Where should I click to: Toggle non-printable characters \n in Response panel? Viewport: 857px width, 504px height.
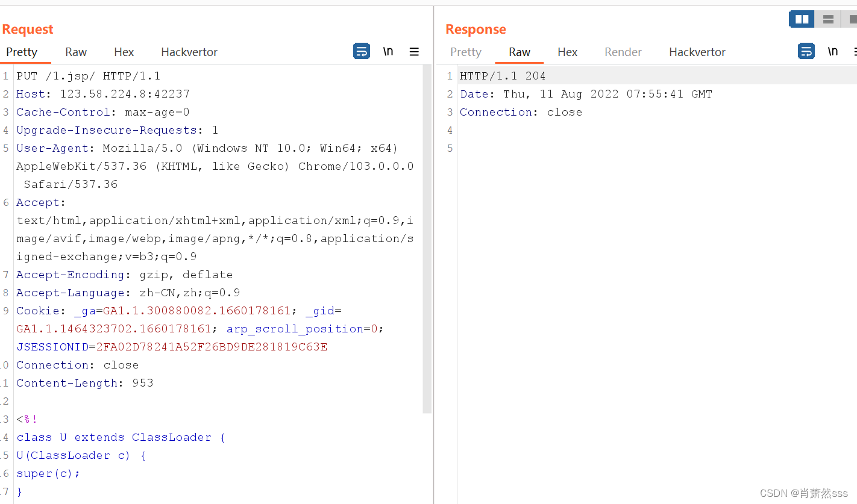[x=833, y=52]
